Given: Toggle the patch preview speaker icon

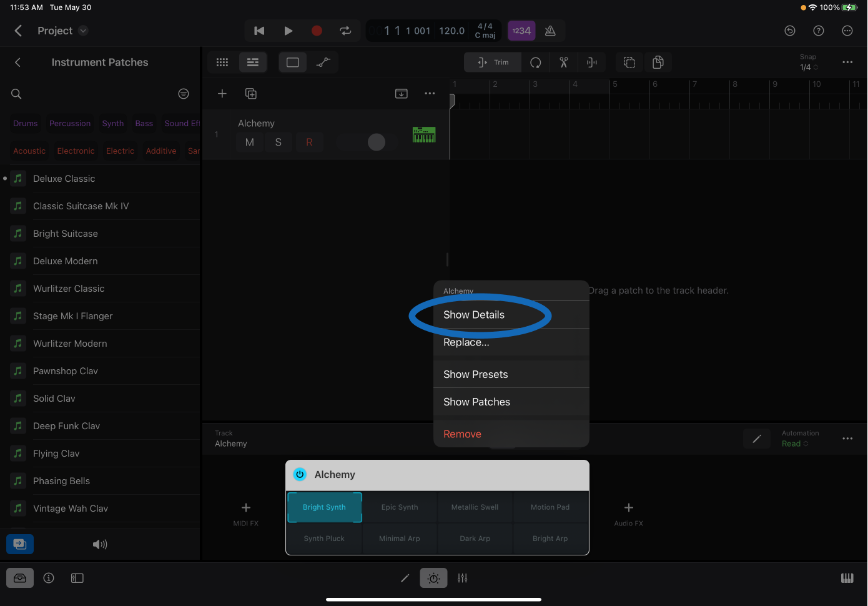Looking at the screenshot, I should tap(100, 545).
